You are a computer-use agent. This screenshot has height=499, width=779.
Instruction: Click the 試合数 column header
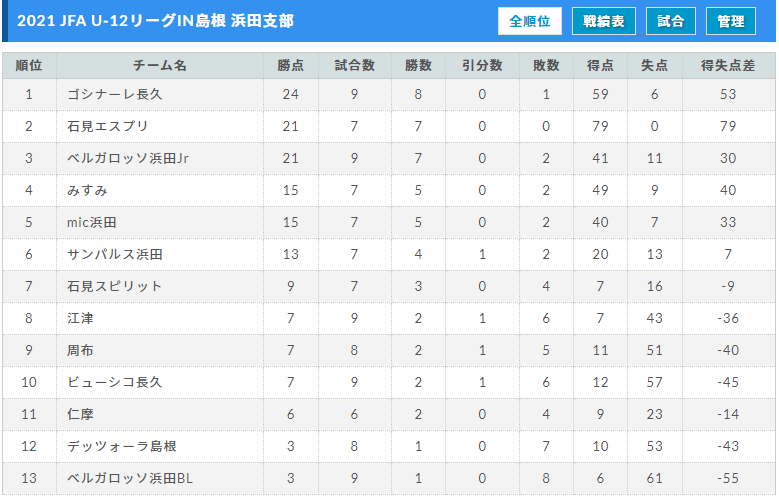(354, 66)
